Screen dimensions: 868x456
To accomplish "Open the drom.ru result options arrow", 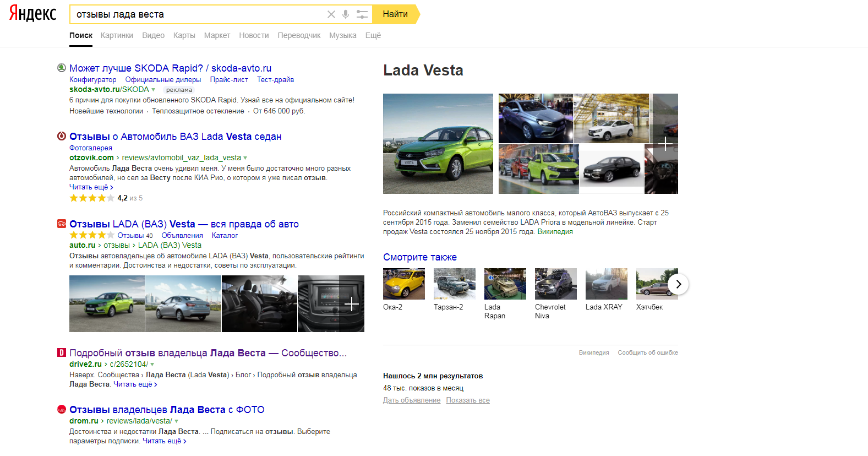I will point(177,421).
